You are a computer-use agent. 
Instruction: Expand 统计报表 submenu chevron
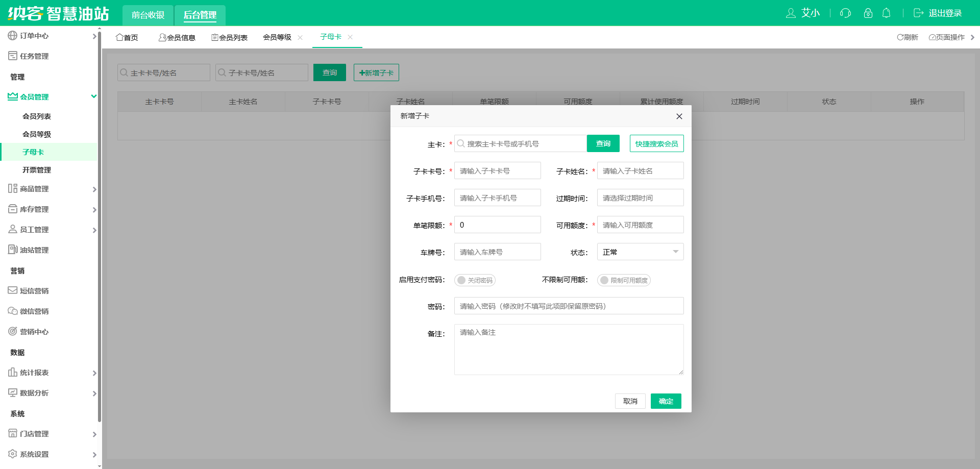pos(94,373)
